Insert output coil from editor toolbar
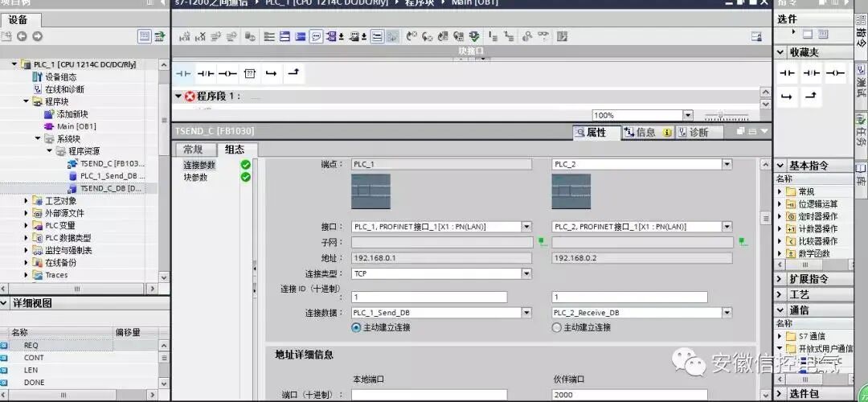Image resolution: width=868 pixels, height=402 pixels. tap(227, 74)
